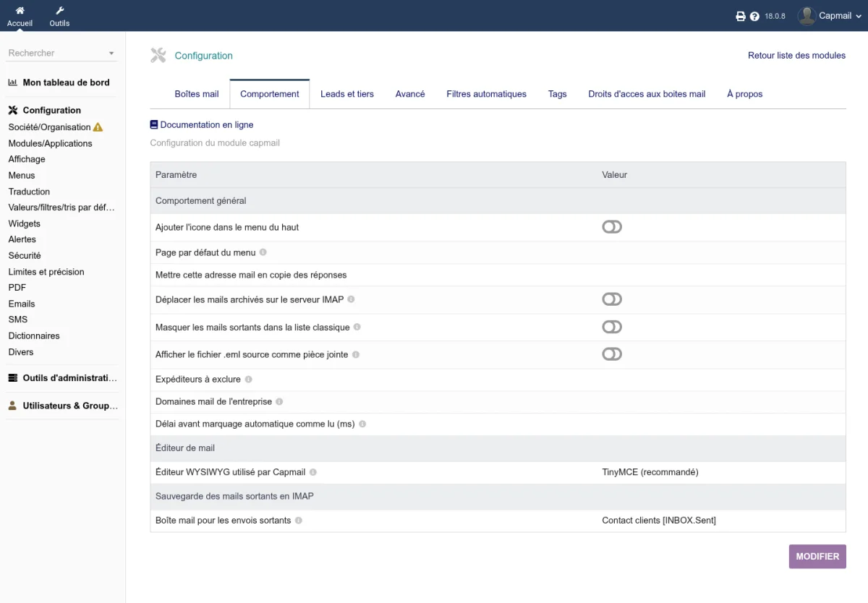This screenshot has width=868, height=603.
Task: Click the Configuration tools icon in page header
Action: coord(158,56)
